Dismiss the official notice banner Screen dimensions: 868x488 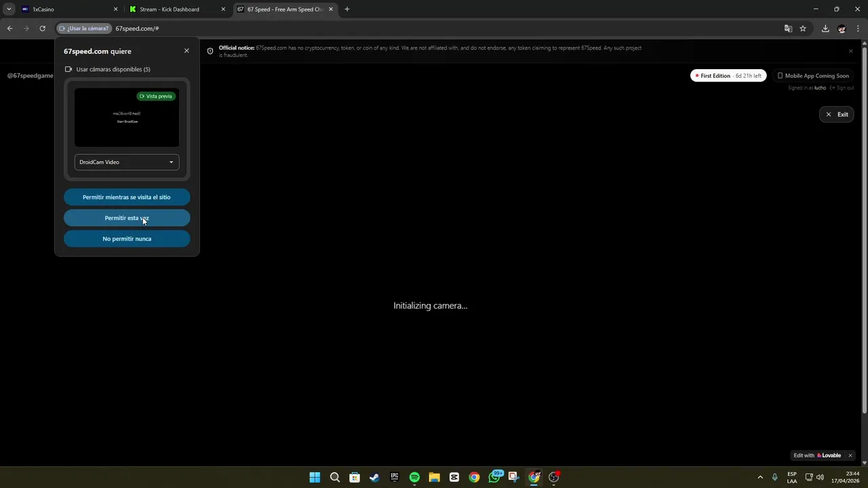click(x=850, y=51)
